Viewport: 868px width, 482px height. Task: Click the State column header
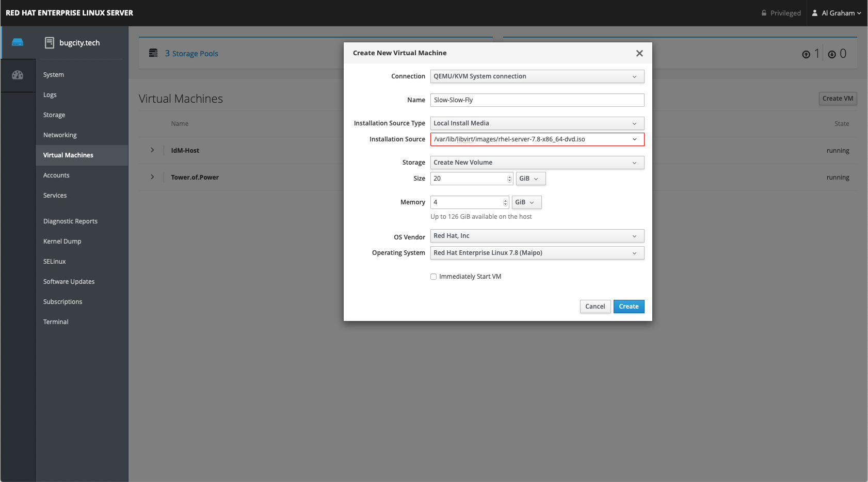click(842, 124)
